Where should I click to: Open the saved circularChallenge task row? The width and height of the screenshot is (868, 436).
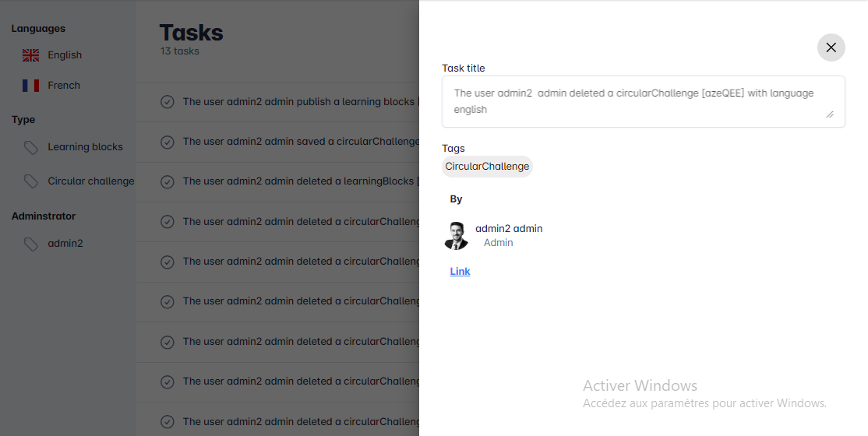click(x=300, y=142)
